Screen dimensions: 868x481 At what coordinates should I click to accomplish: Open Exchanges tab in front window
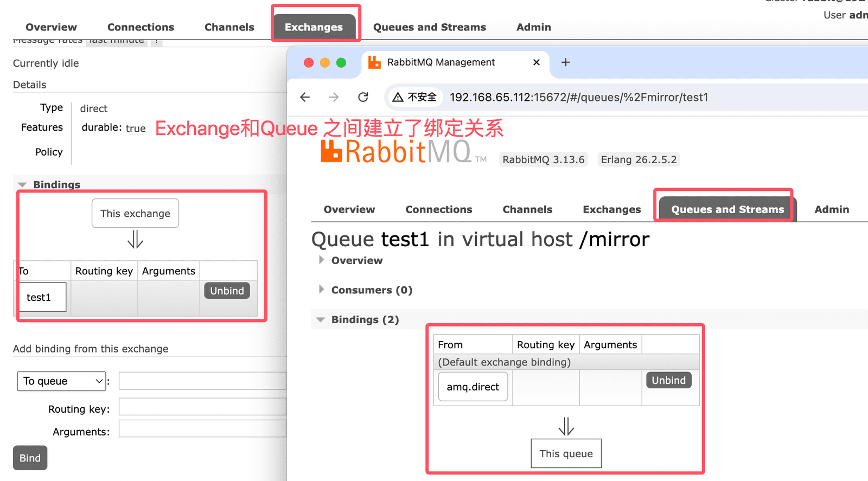pyautogui.click(x=612, y=209)
